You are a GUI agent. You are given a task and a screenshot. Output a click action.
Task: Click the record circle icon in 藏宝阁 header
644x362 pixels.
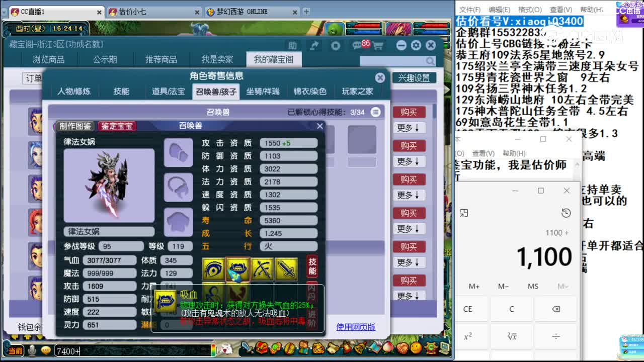pos(336,46)
